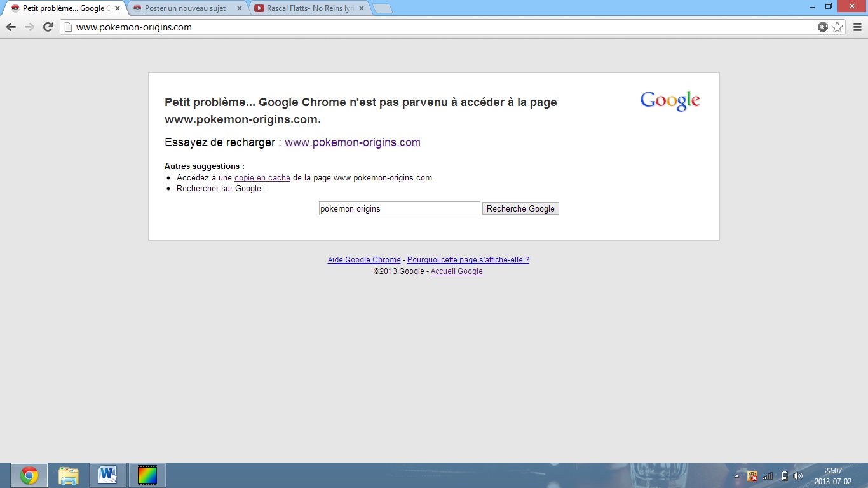Open the volume speaker tray icon

[x=798, y=476]
